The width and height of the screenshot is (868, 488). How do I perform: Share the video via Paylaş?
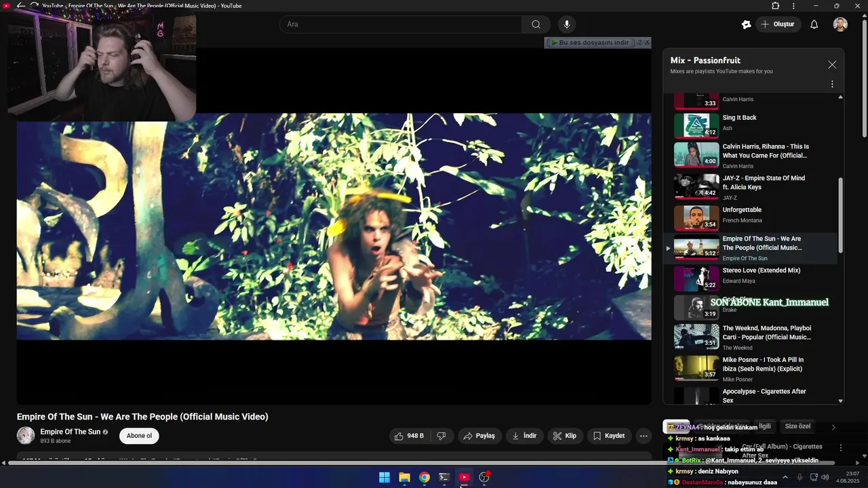[x=479, y=436]
